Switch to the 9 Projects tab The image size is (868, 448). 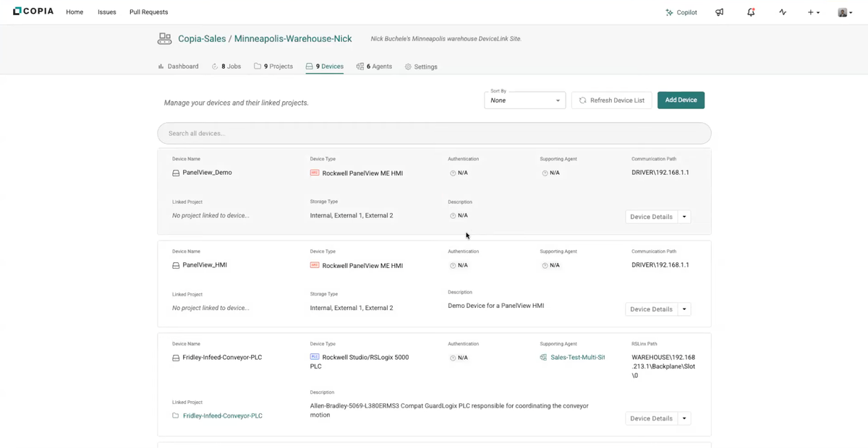[x=273, y=66]
